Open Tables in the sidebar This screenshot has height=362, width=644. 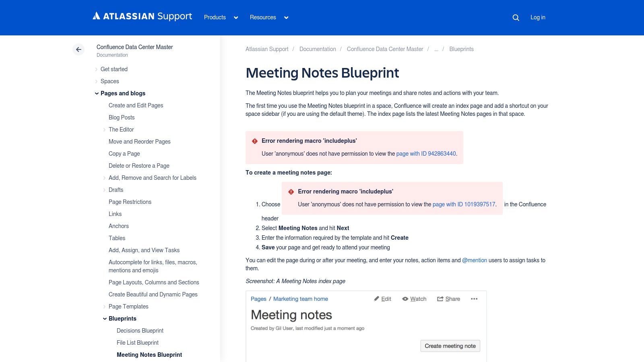[117, 238]
